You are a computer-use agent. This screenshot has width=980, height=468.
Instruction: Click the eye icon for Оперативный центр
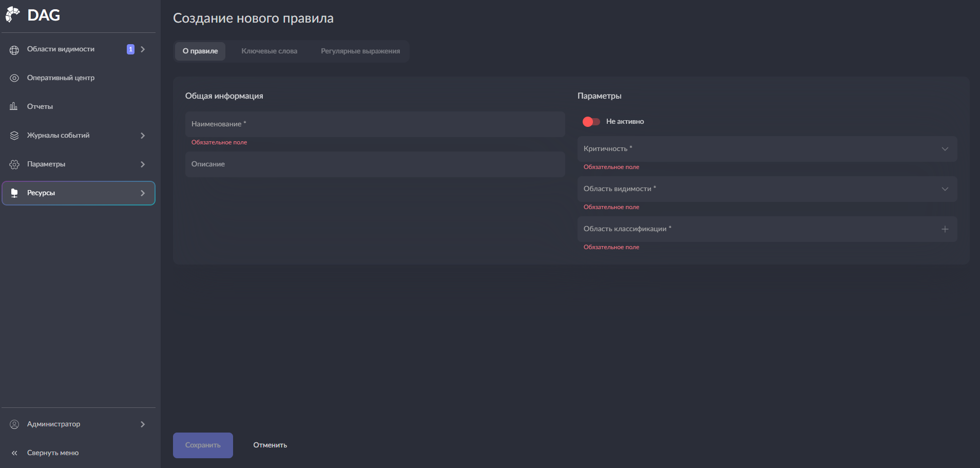(14, 78)
